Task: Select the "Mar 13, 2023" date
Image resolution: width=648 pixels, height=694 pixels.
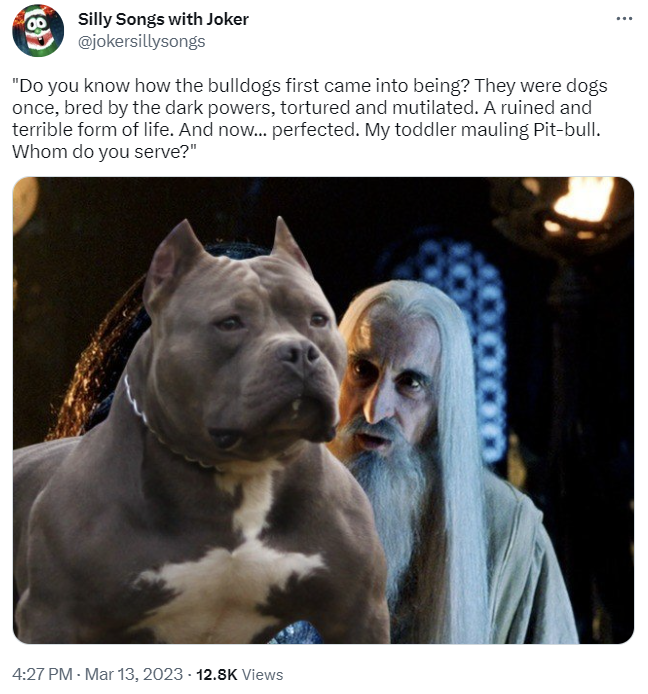Action: point(134,674)
